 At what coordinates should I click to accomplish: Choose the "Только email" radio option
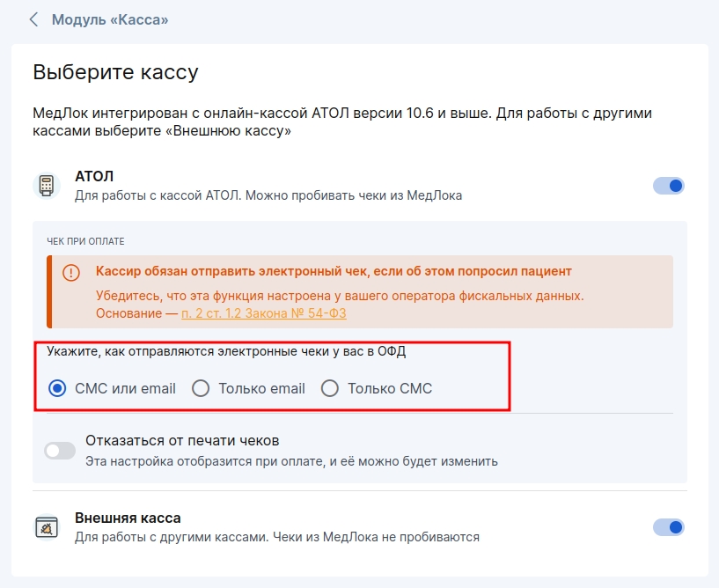click(201, 388)
